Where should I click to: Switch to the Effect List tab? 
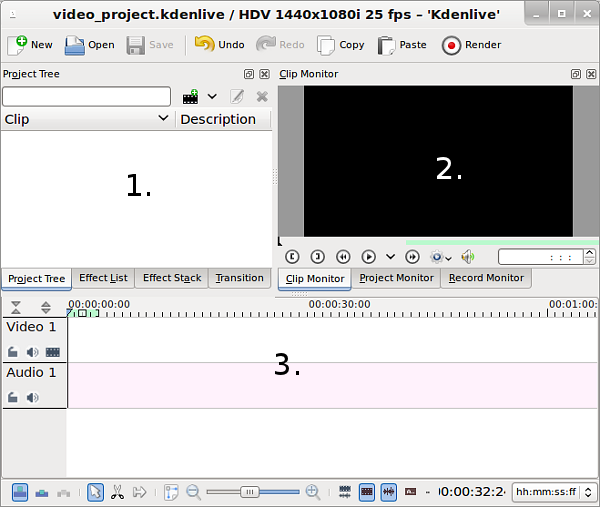coord(103,278)
